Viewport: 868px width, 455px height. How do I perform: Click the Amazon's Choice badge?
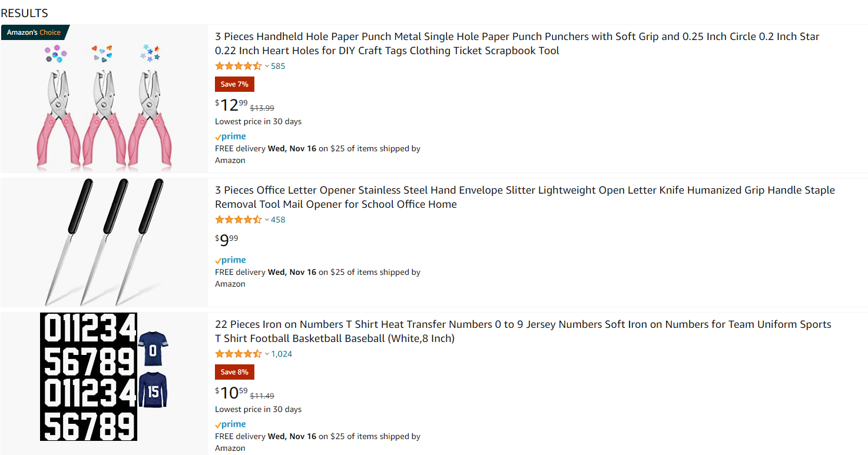coord(35,32)
